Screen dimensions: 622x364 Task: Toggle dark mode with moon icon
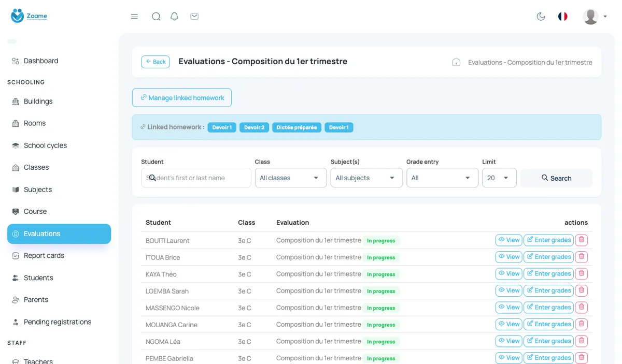[541, 17]
